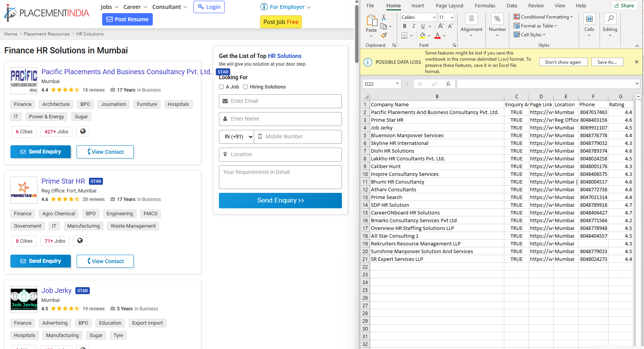Open Cell Styles options
Image resolution: width=644 pixels, height=349 pixels.
coord(530,34)
